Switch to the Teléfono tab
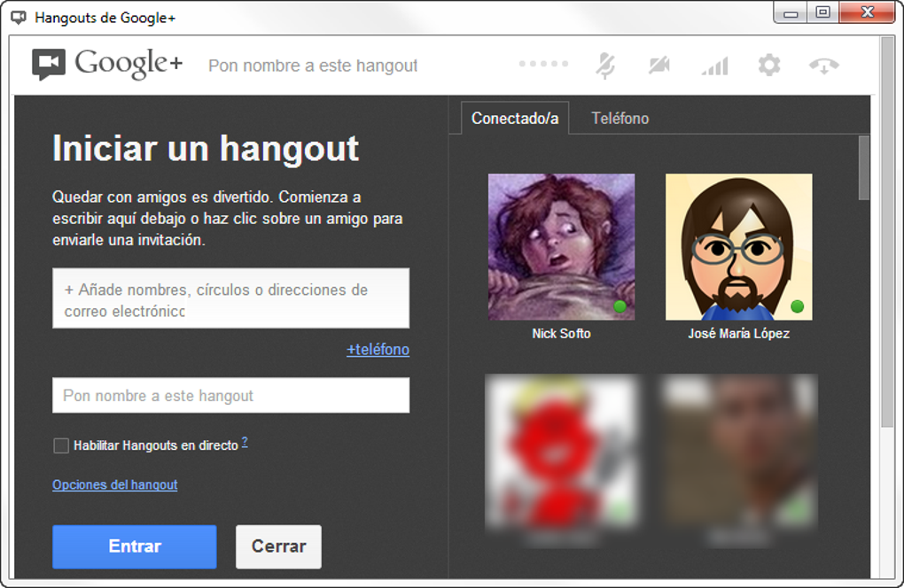This screenshot has width=904, height=588. 620,119
